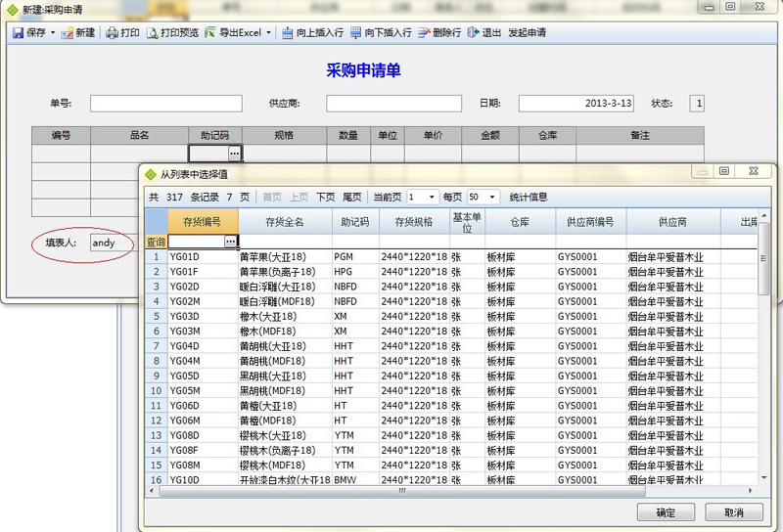This screenshot has width=783, height=532.
Task: Click the 单号 input field
Action: [x=166, y=104]
